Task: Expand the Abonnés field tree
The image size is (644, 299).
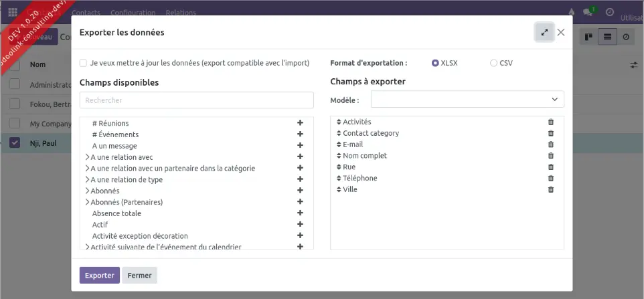Action: [x=88, y=191]
